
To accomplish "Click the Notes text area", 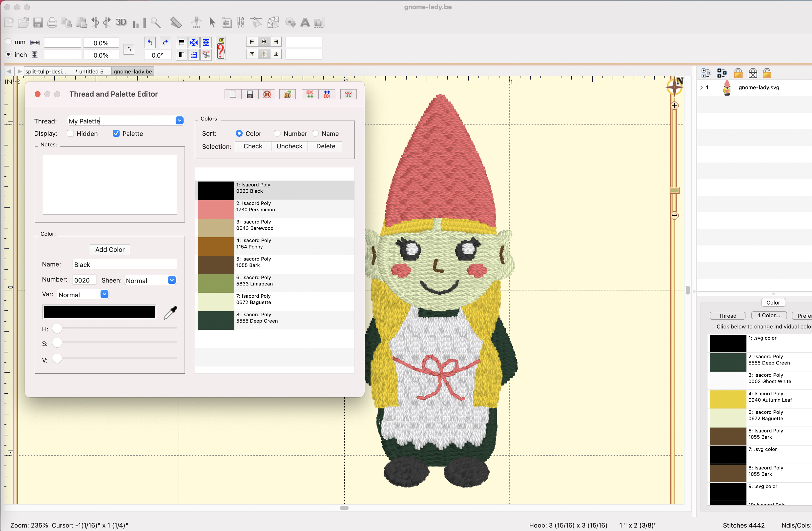I will coord(109,184).
